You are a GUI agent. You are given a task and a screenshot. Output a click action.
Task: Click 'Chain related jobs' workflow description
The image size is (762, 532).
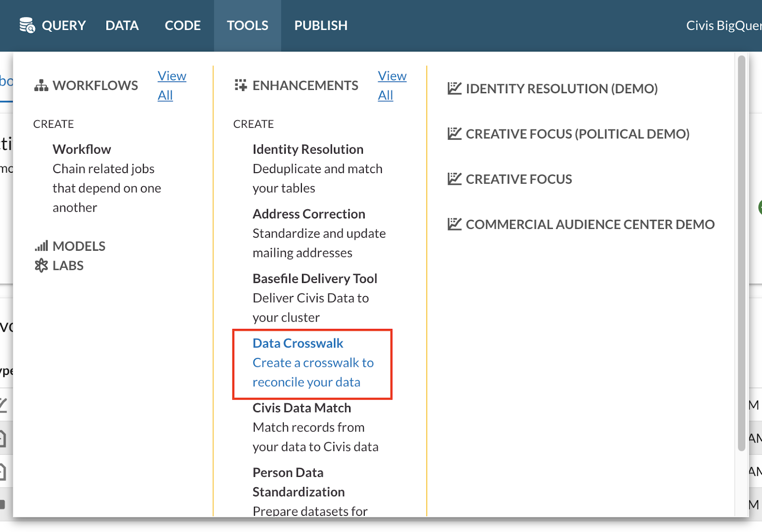(x=107, y=188)
